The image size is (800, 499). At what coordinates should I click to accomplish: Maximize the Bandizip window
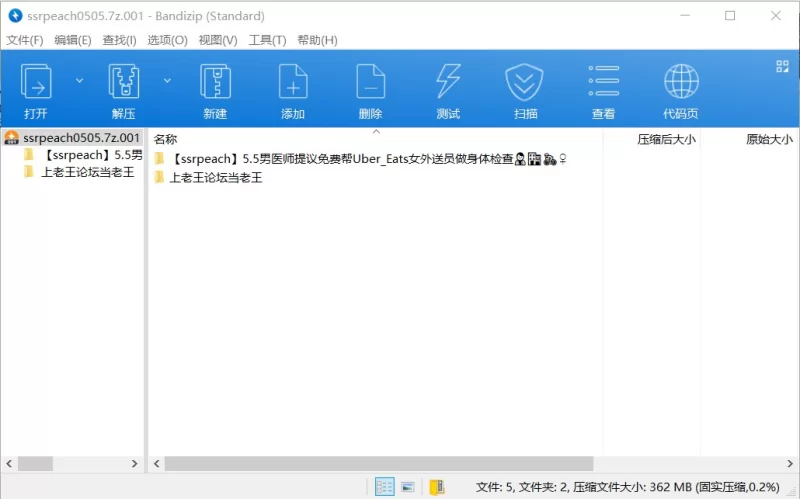tap(730, 16)
